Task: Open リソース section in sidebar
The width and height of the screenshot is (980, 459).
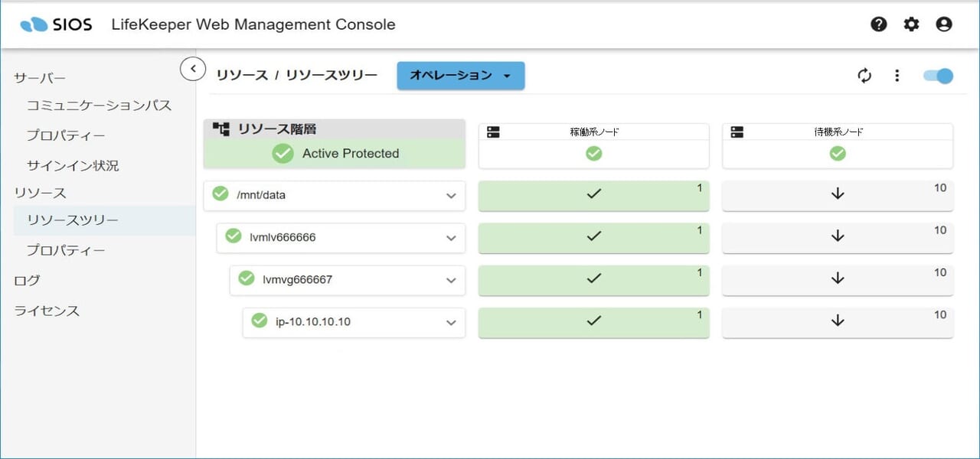Action: click(x=40, y=193)
